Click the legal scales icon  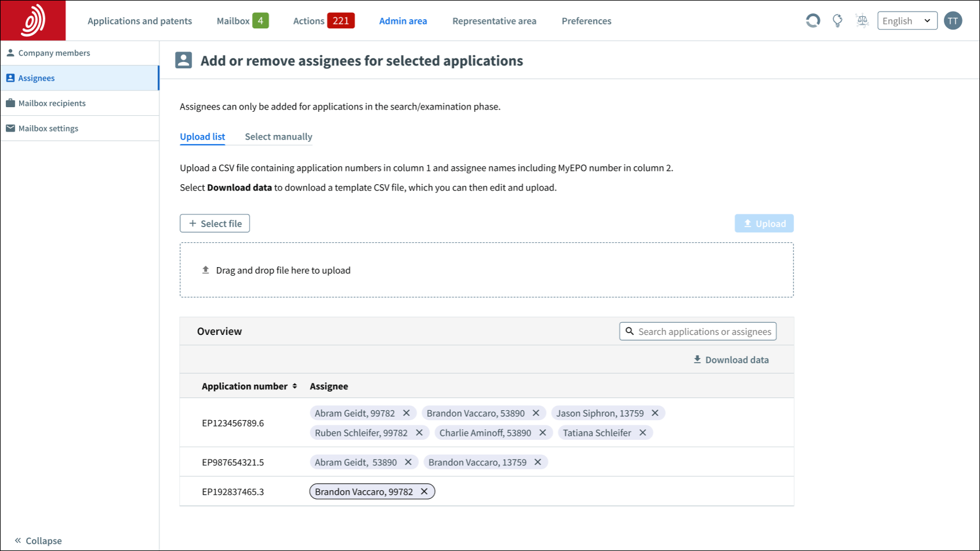862,21
